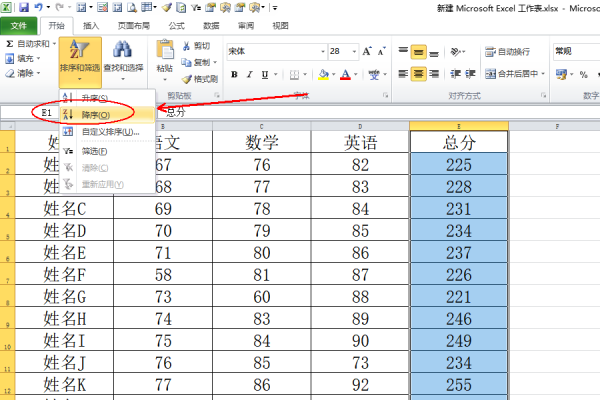Select the Format Painter (格式刷) tool
The image size is (600, 400).
coord(199,78)
